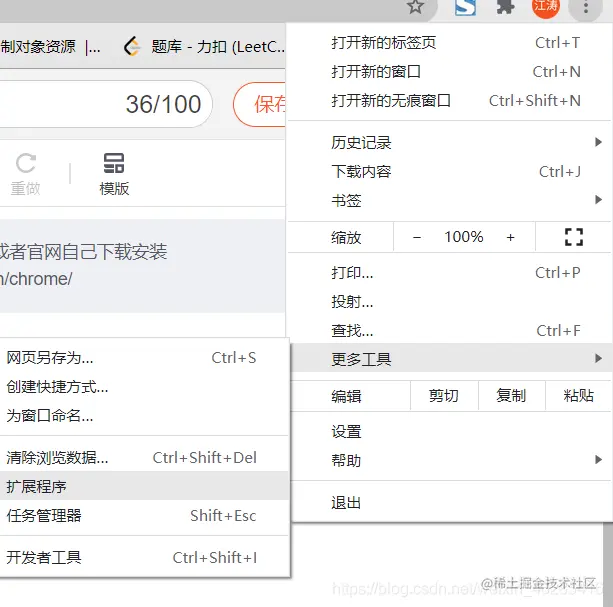
Task: Open 下载内容
Action: coord(449,171)
